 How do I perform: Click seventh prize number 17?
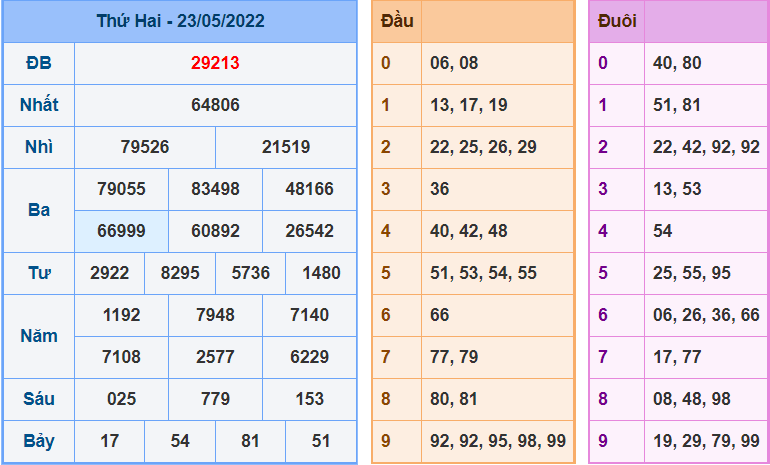(x=110, y=441)
